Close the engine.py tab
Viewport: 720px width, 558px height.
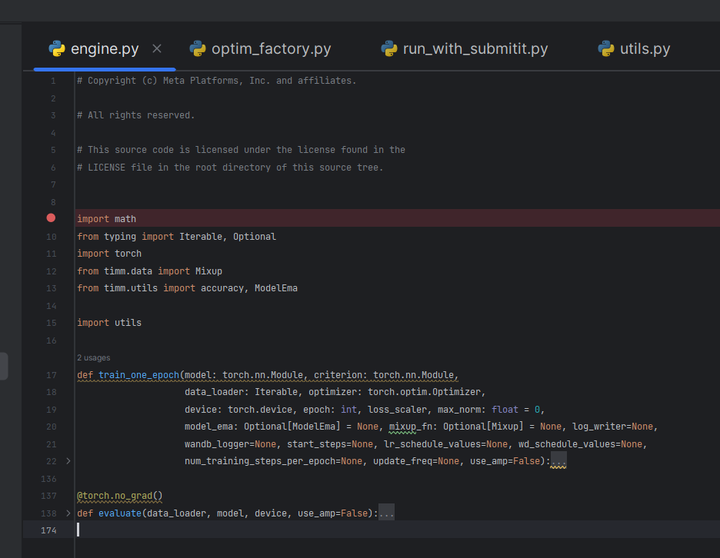click(x=157, y=48)
